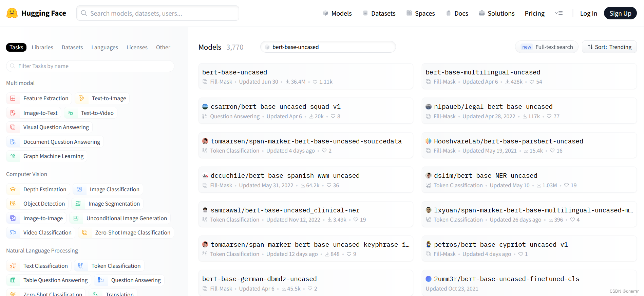The image size is (644, 296).
Task: Switch to the Other filter tab
Action: 163,47
